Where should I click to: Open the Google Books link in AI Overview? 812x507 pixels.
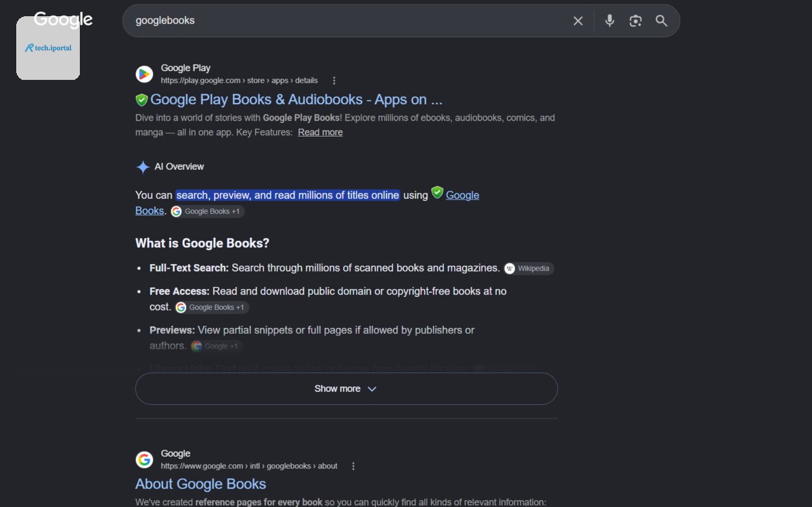pyautogui.click(x=462, y=195)
